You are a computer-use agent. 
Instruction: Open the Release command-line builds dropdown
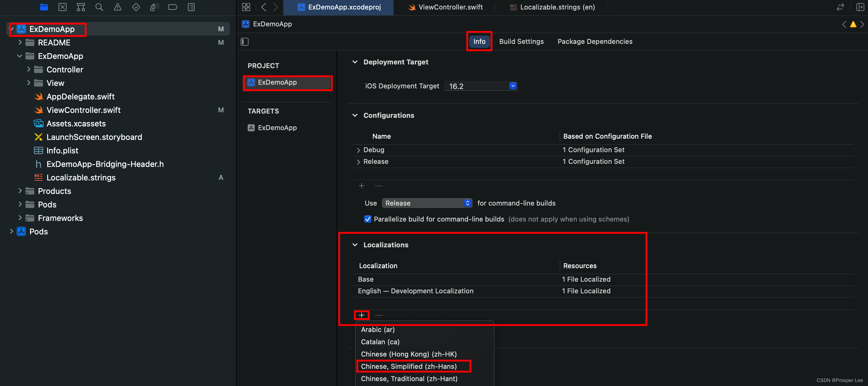click(427, 203)
